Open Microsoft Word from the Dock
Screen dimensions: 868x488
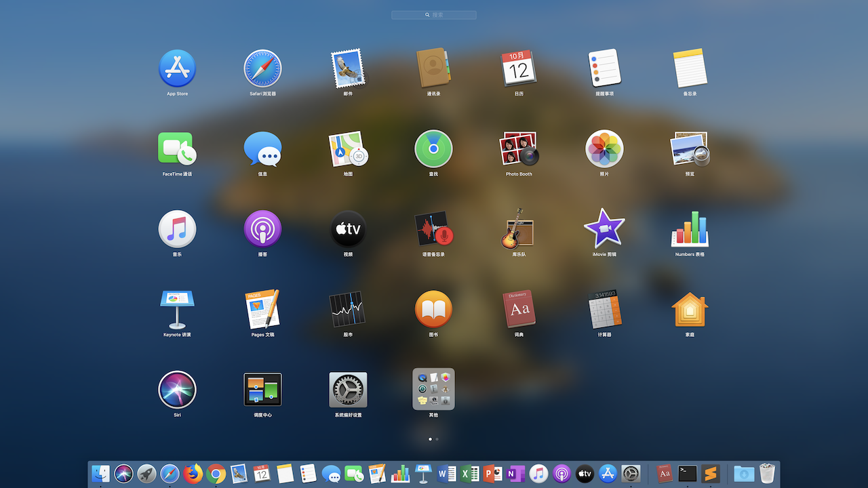tap(446, 473)
